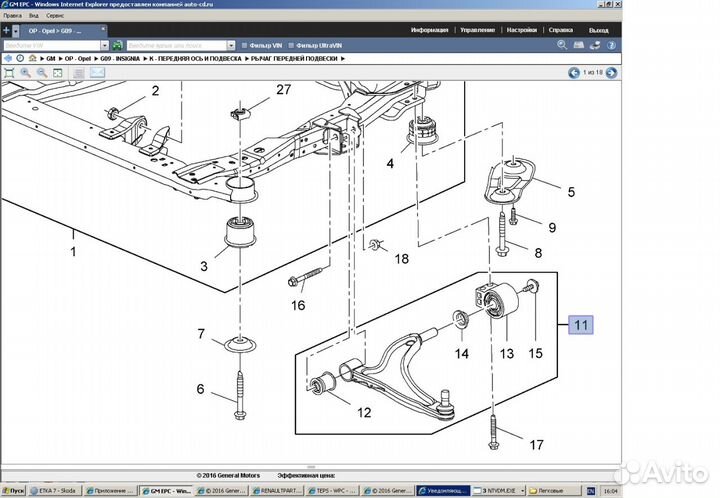
Task: Open the Настройки menu
Action: 521,30
